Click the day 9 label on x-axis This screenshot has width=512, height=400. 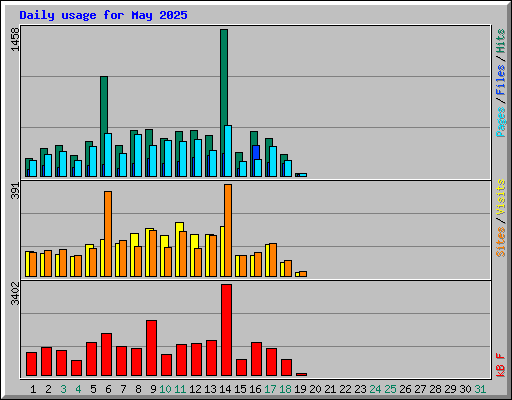(153, 389)
